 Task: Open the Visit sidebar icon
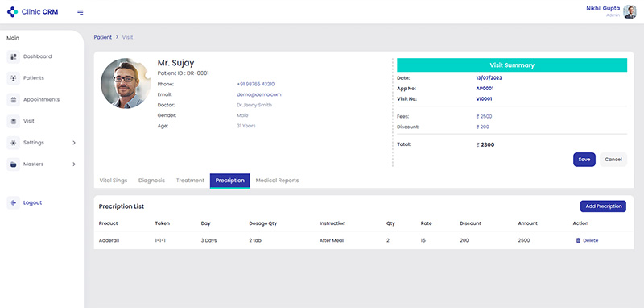pos(14,121)
